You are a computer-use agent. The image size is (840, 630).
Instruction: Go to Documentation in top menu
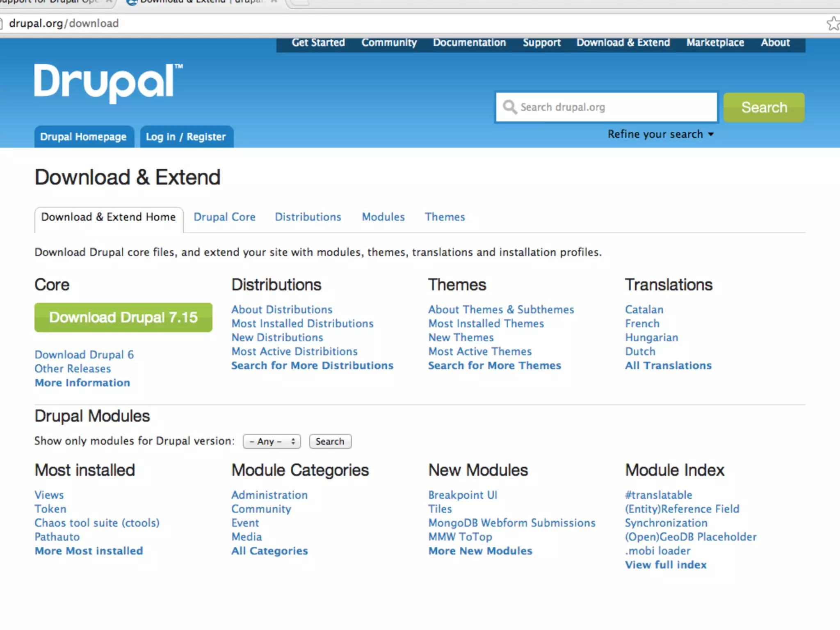coord(469,43)
